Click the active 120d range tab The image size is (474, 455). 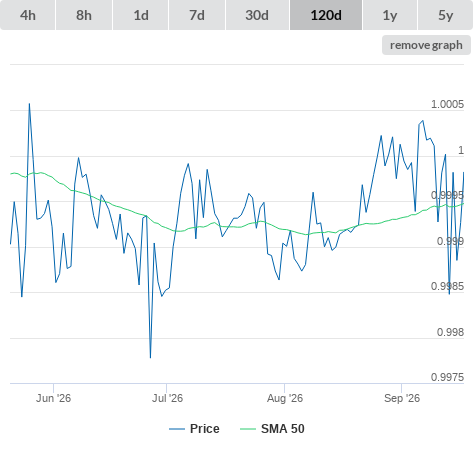tap(326, 15)
